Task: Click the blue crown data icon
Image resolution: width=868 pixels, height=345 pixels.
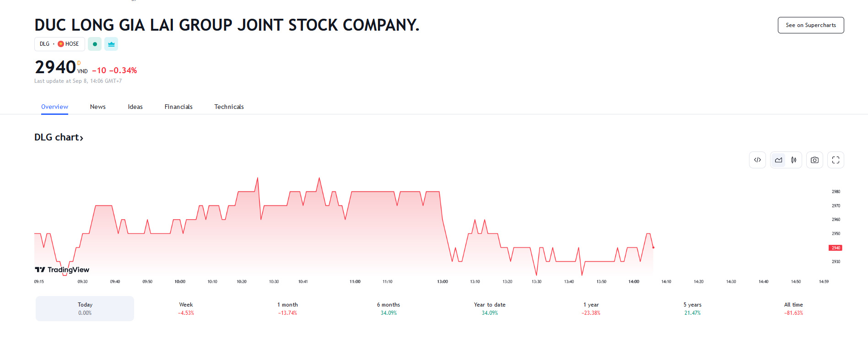Action: pyautogui.click(x=111, y=44)
